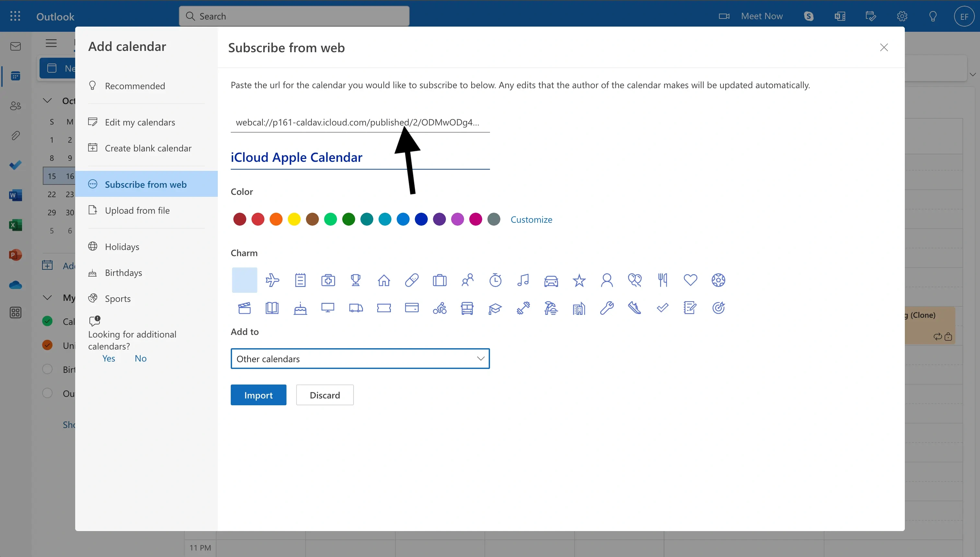Click the car/travel charm icon

click(x=551, y=279)
